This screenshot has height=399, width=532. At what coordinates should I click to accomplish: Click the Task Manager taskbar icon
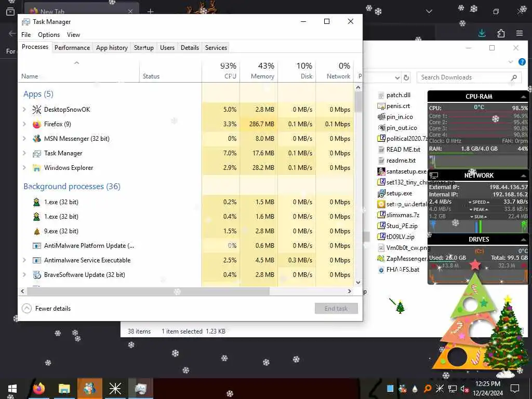tap(140, 389)
